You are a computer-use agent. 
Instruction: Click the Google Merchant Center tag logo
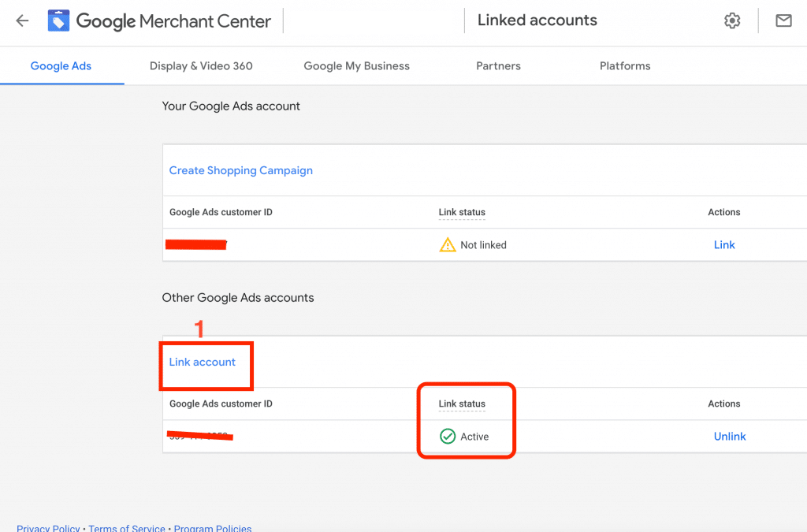click(x=58, y=20)
